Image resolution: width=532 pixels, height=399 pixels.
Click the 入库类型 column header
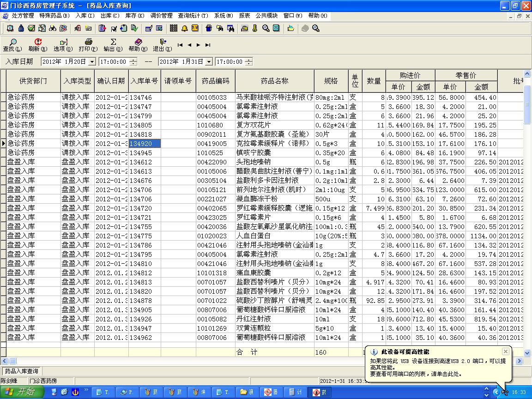tap(78, 81)
